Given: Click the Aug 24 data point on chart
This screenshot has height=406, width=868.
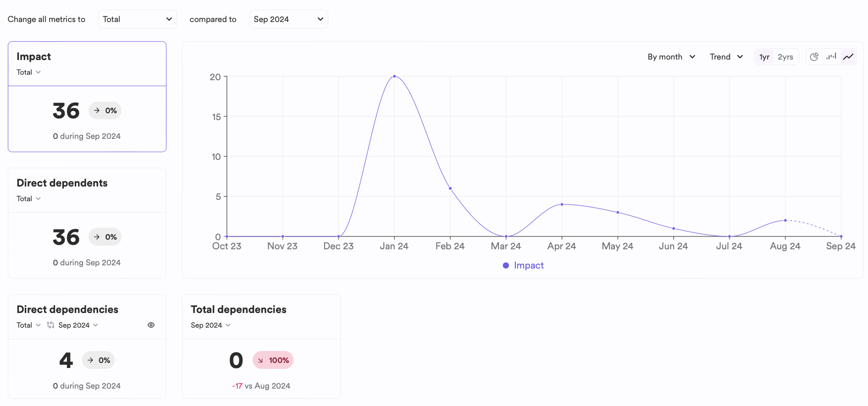Looking at the screenshot, I should click(x=785, y=220).
